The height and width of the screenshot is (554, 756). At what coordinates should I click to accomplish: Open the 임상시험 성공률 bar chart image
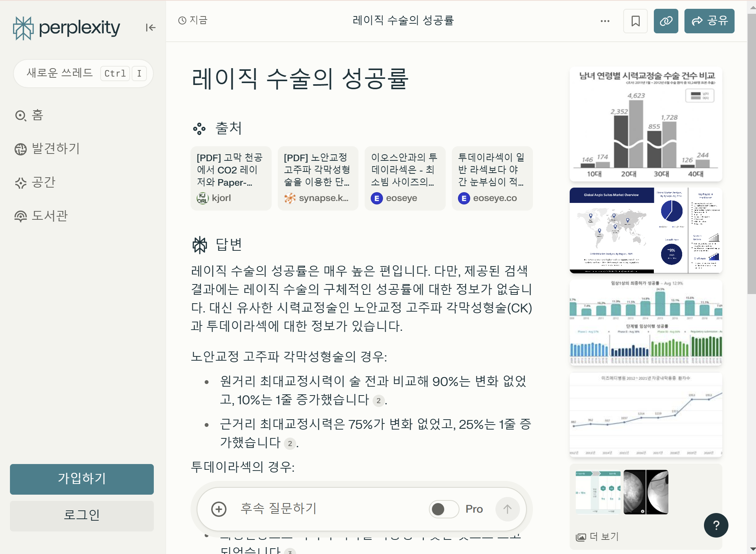tap(646, 322)
